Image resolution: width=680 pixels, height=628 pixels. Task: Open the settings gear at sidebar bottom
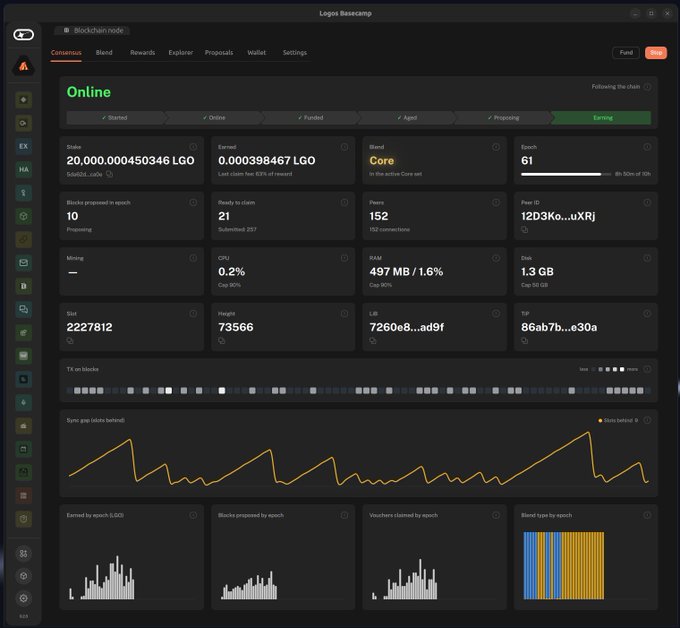(x=23, y=598)
